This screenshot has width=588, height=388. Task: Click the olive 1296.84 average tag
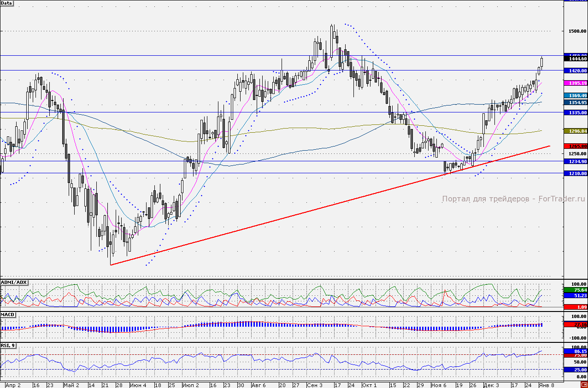(576, 131)
